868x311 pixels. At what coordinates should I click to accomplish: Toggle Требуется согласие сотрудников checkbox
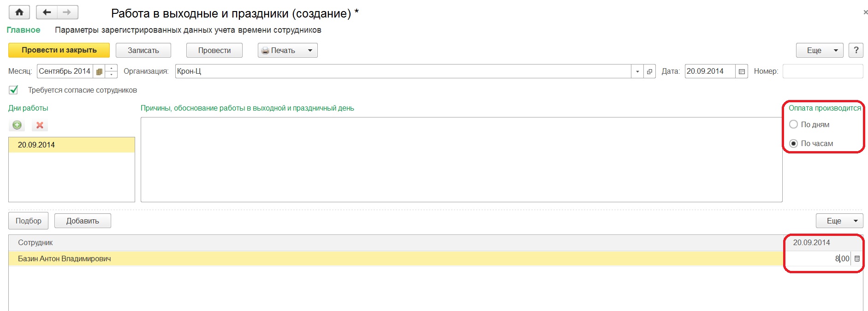pos(14,90)
